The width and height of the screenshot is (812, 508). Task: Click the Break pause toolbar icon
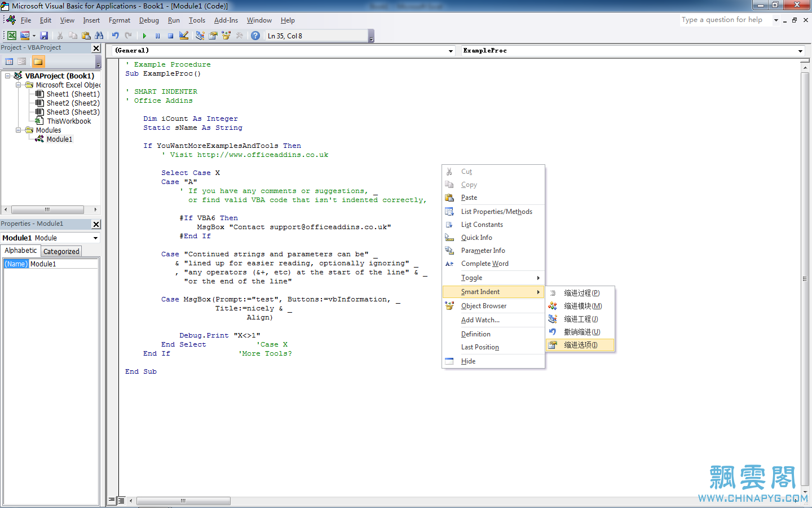click(x=158, y=36)
